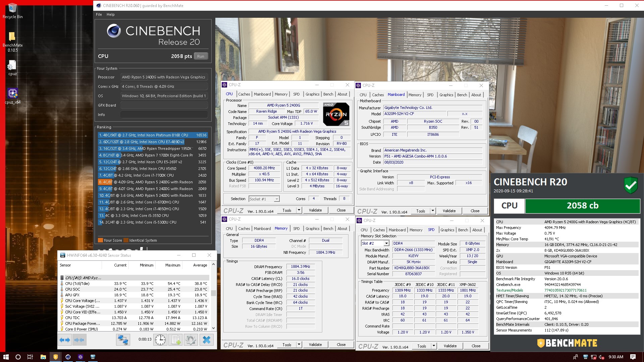Screen dimensions: 644x362
Task: Open the Recycle Bin desktop icon
Action: (x=12, y=11)
